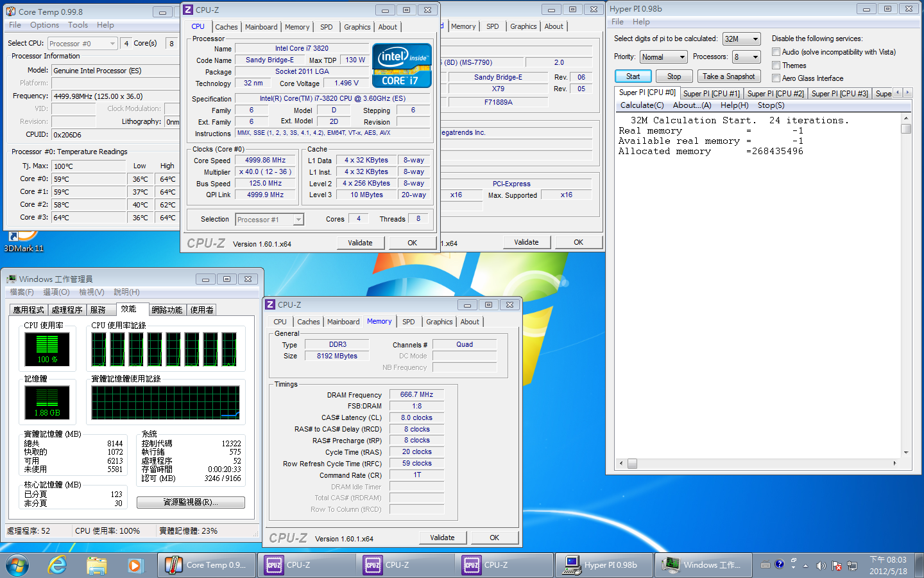Click the Core Speed 4999.86 MHz value
The width and height of the screenshot is (924, 578).
click(266, 161)
